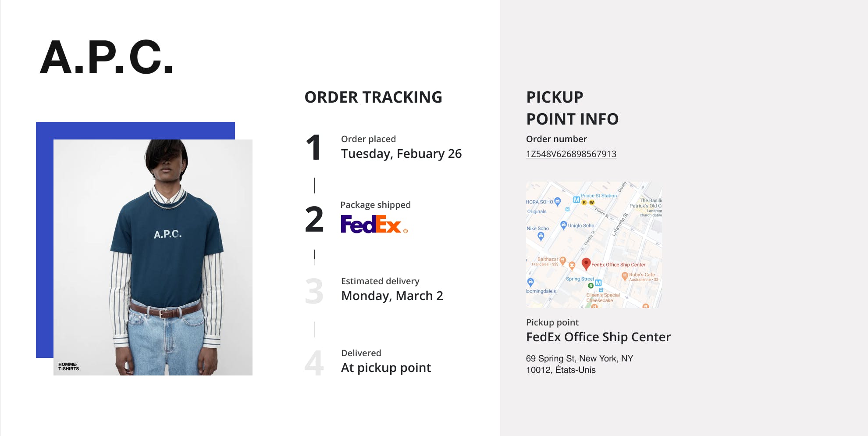The width and height of the screenshot is (868, 436).
Task: Click the Uniqlo Soho shopping marker
Action: 564,225
